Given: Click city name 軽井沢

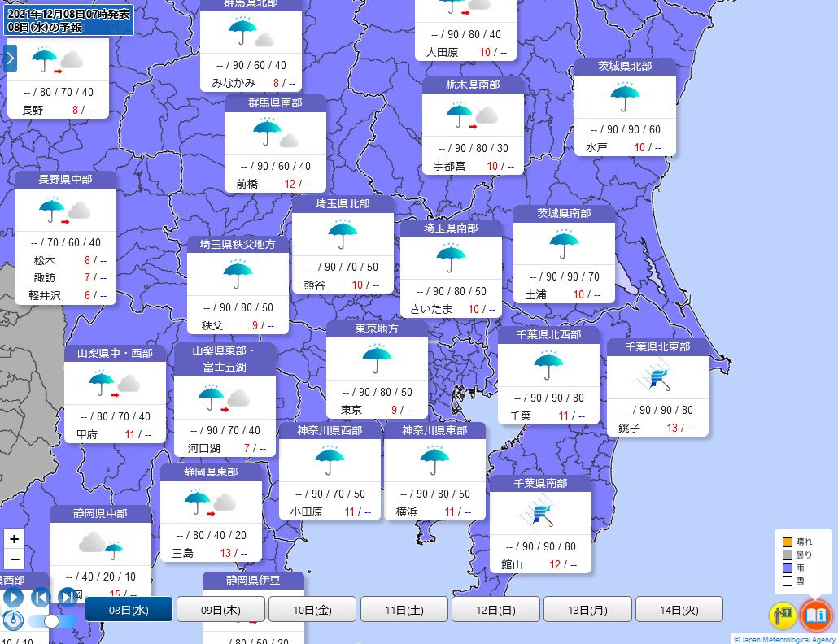Looking at the screenshot, I should tap(45, 295).
